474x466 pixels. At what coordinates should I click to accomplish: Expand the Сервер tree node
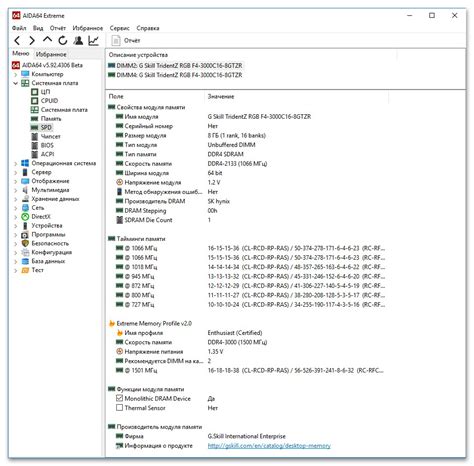[15, 172]
